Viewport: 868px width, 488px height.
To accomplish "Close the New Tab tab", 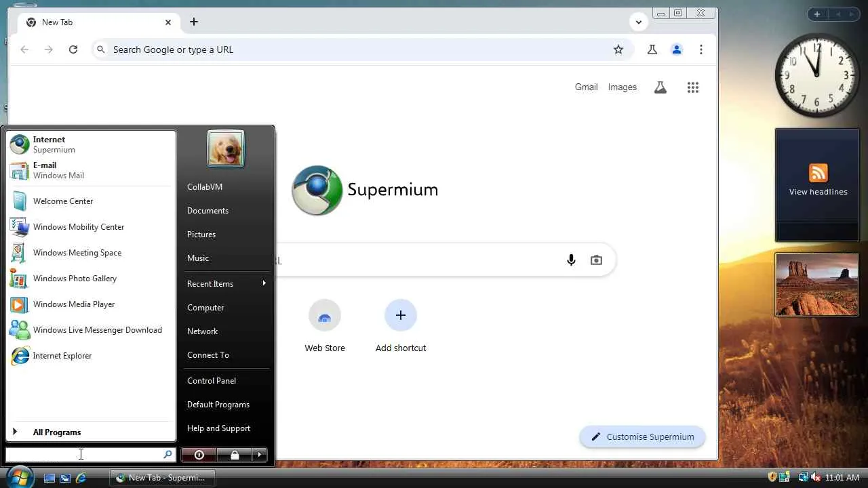I will (168, 22).
